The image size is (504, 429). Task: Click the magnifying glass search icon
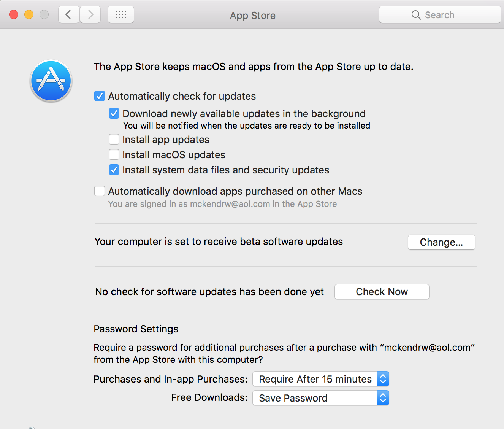(x=416, y=15)
